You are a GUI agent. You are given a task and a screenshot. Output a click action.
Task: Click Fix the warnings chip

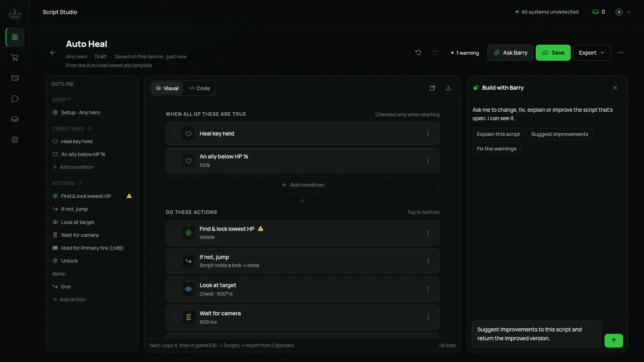496,149
